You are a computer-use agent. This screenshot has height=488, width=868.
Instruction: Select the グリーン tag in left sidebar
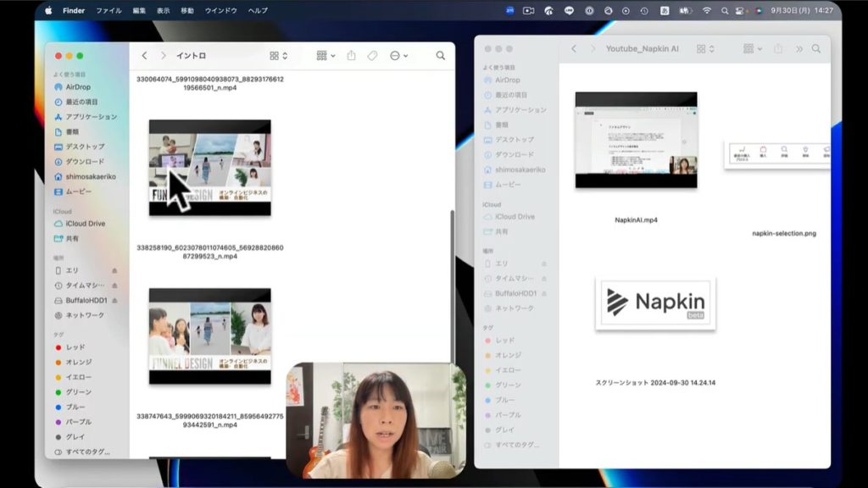coord(79,392)
